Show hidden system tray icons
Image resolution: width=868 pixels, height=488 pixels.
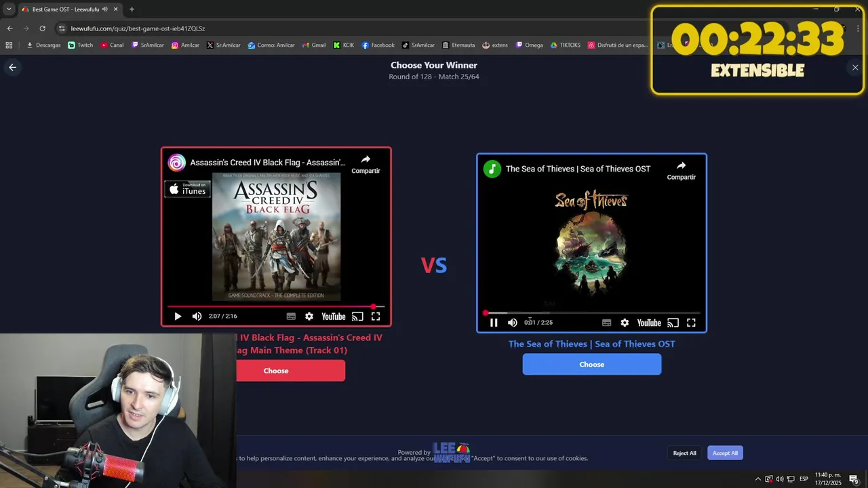click(758, 479)
